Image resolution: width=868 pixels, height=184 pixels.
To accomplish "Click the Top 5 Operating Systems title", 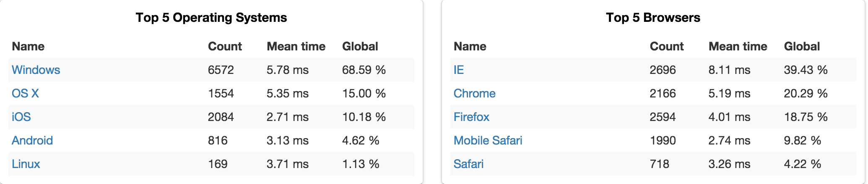I will [x=211, y=18].
